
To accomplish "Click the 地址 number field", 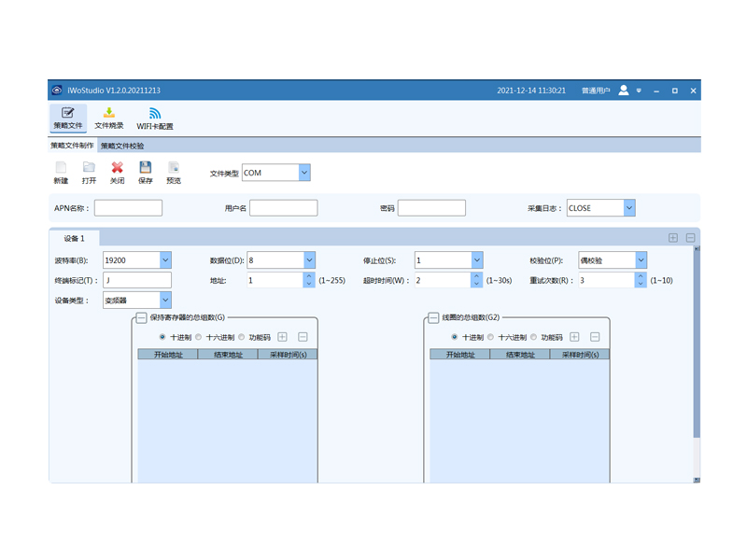I will pyautogui.click(x=275, y=280).
